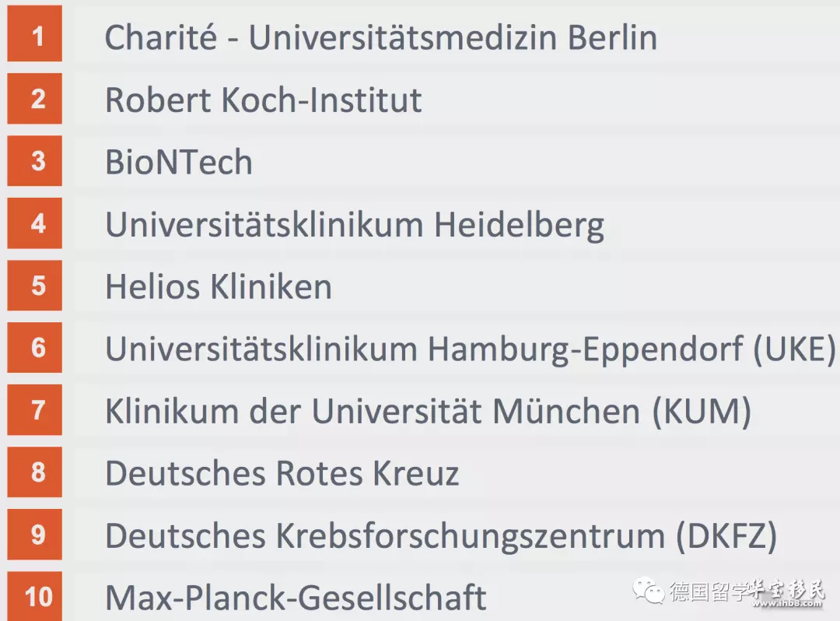Select the orange number 7 badge
This screenshot has height=621, width=840.
pos(35,410)
